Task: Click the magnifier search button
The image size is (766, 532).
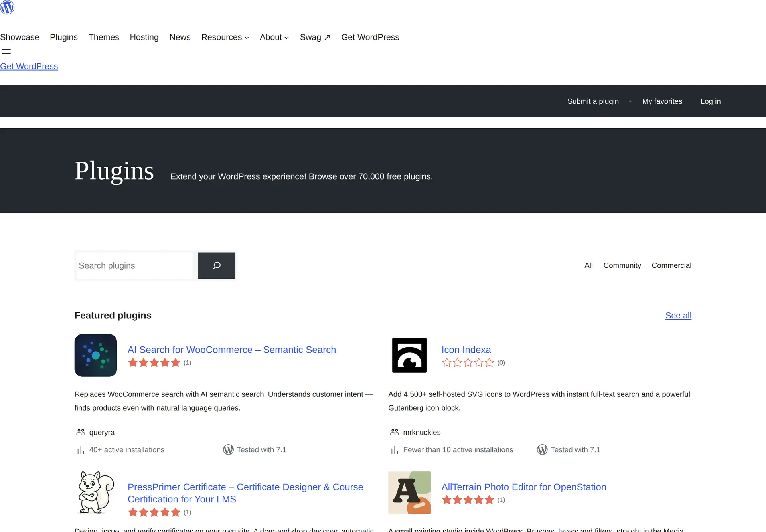Action: [217, 265]
